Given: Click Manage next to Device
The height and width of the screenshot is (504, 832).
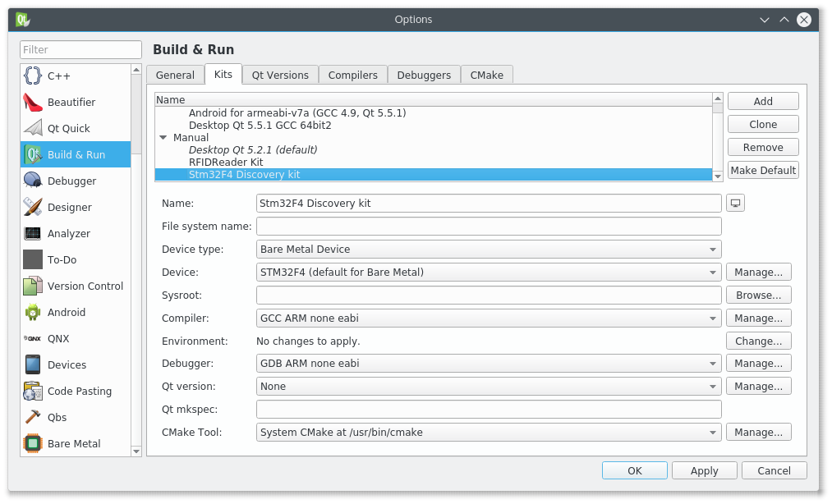Looking at the screenshot, I should coord(759,273).
